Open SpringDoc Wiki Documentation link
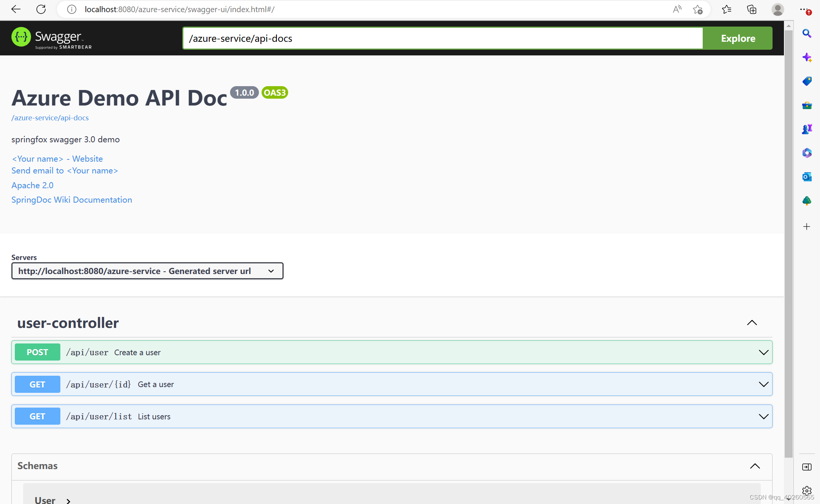This screenshot has width=820, height=504. (72, 200)
